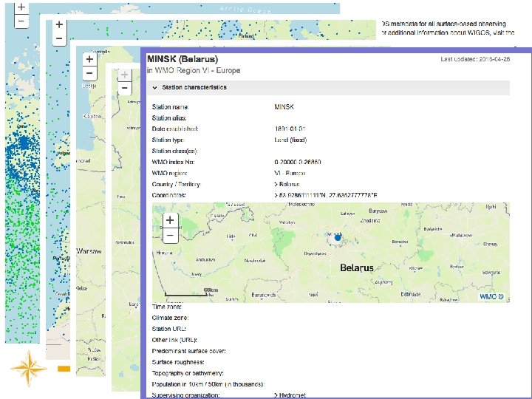532x399 pixels.
Task: Click the Baranavichy town label on the map
Action: (264, 295)
